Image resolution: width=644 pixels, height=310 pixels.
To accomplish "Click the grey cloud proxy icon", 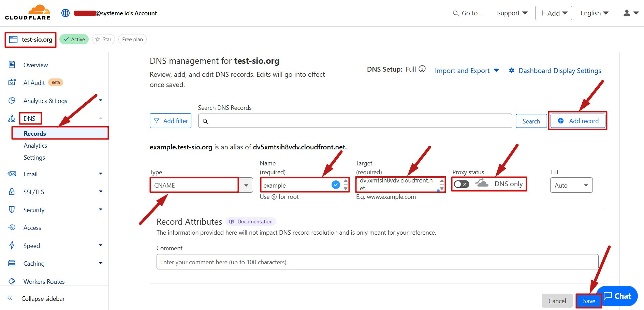I will pyautogui.click(x=482, y=184).
